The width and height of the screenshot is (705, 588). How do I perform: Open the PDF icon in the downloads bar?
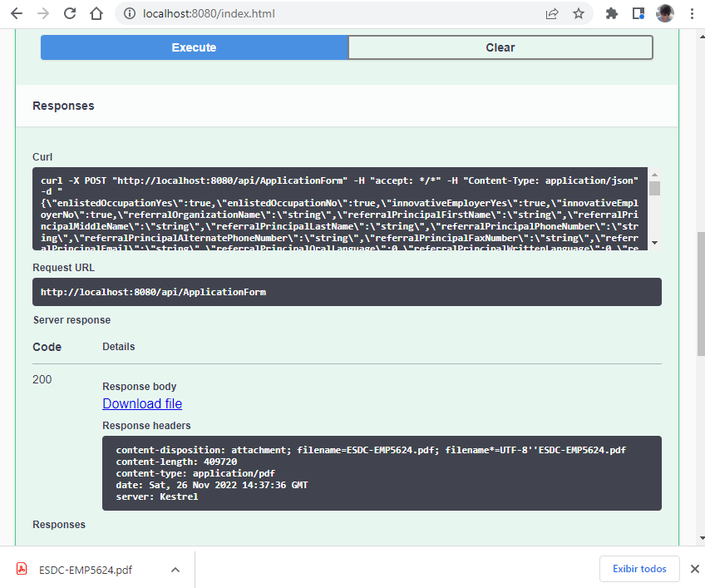pyautogui.click(x=21, y=569)
